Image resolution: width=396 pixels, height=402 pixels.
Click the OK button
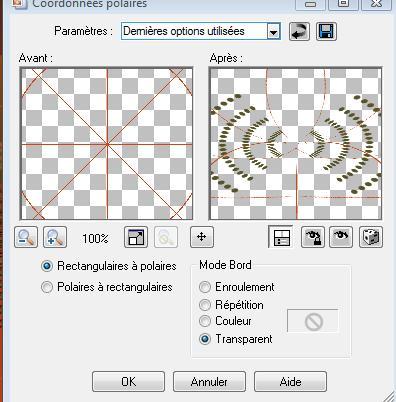point(128,382)
